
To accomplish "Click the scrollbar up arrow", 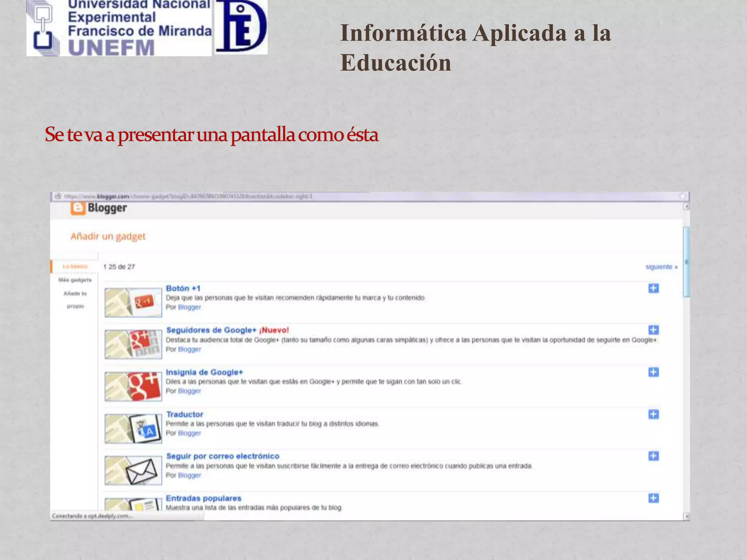I will [x=686, y=207].
